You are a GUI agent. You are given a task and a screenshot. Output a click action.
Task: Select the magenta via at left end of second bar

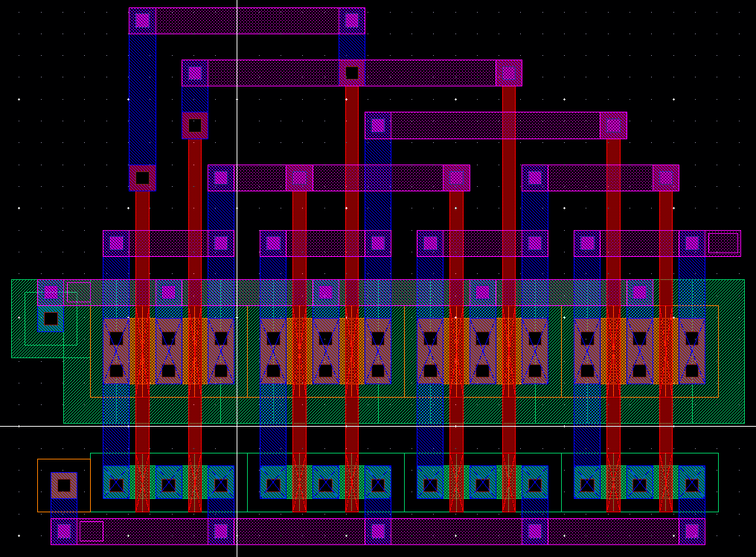[195, 73]
